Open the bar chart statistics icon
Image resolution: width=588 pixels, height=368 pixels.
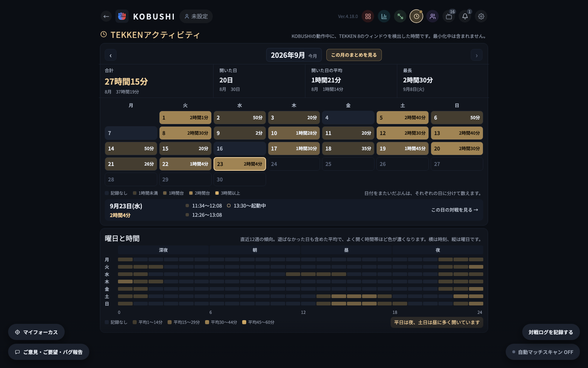[384, 16]
